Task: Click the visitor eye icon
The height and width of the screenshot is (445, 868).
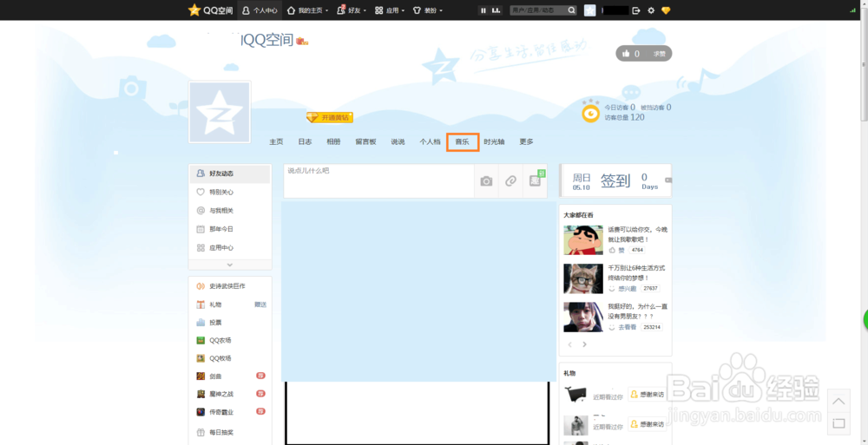Action: [590, 114]
